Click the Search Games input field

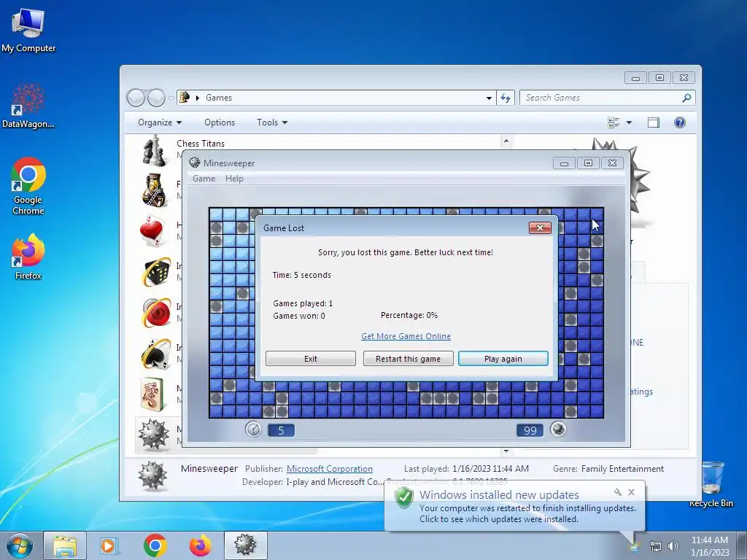click(x=601, y=98)
